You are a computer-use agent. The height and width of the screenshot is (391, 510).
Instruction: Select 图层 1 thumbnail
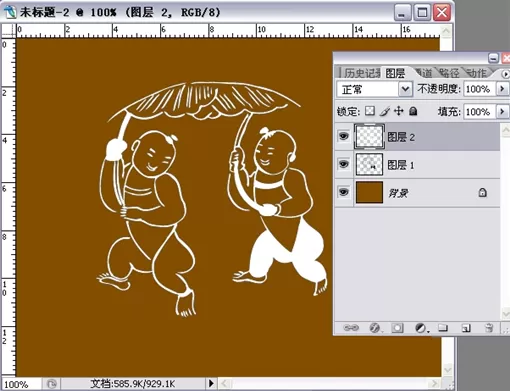(x=369, y=164)
